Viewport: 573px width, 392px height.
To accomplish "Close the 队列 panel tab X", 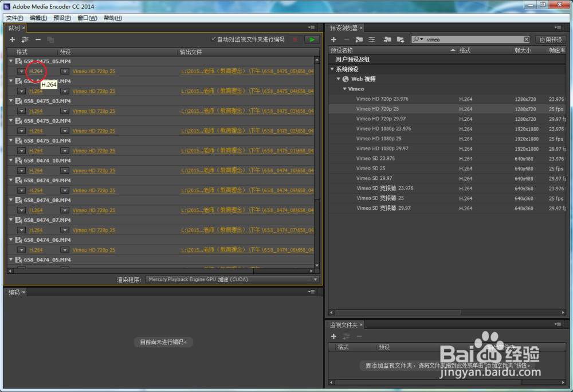I will tap(23, 28).
